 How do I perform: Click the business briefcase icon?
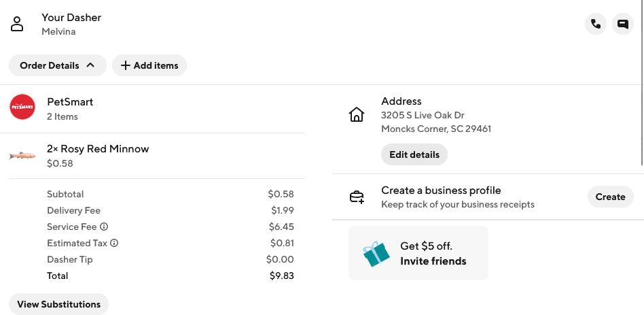[x=357, y=197]
